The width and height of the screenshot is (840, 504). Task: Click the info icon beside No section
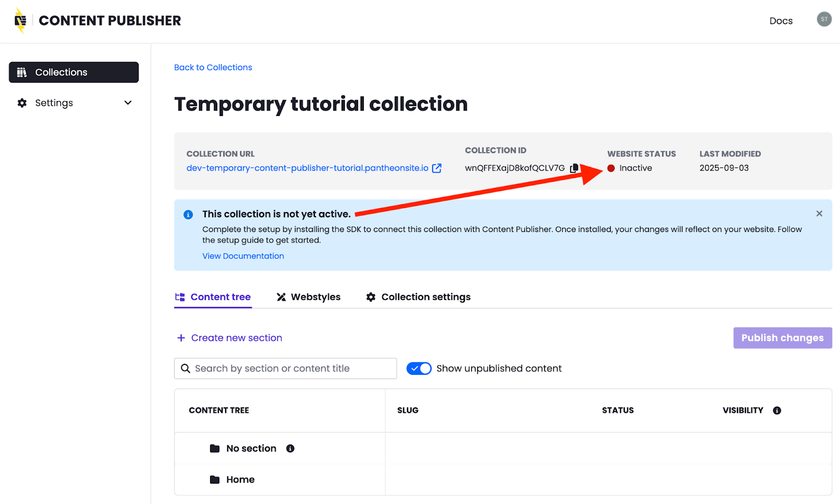(x=290, y=448)
